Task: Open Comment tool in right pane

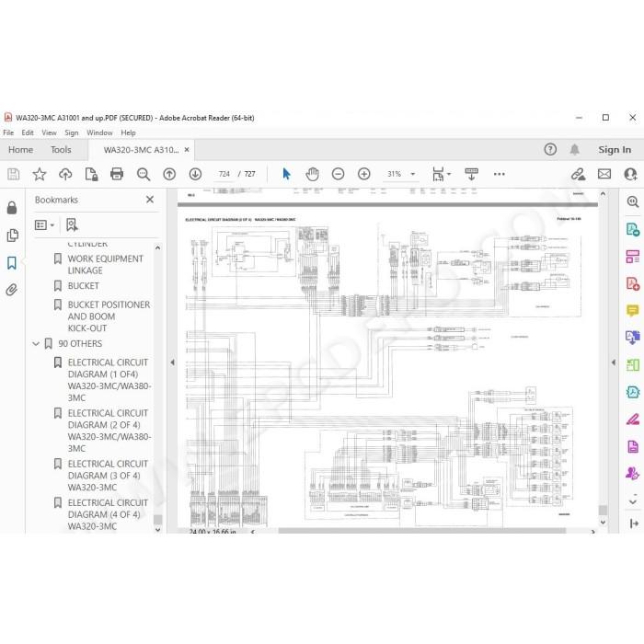Action: pos(633,311)
